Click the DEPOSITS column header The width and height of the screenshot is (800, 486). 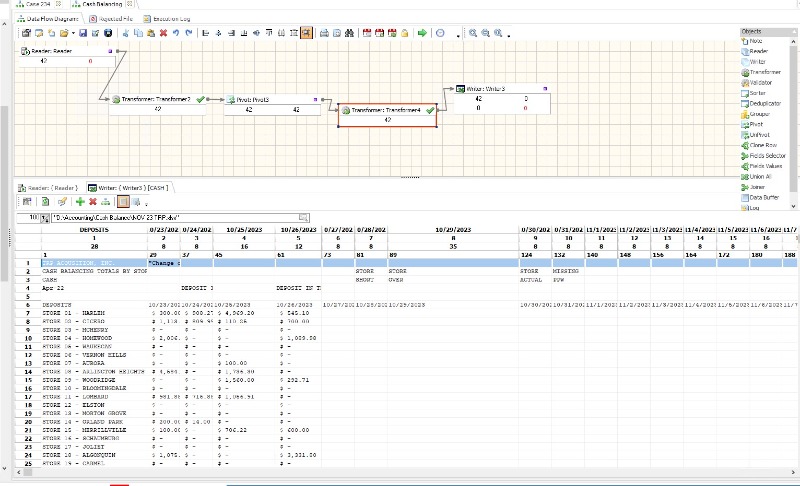(x=94, y=230)
